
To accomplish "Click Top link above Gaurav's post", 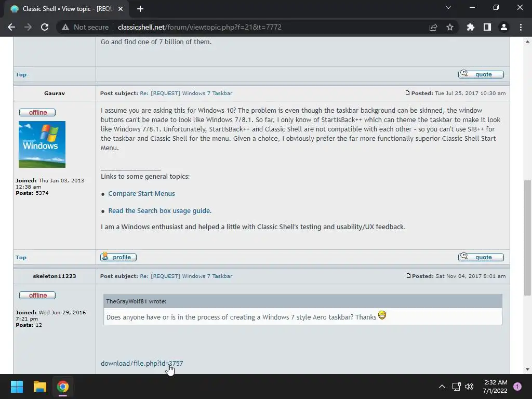I will [x=21, y=75].
